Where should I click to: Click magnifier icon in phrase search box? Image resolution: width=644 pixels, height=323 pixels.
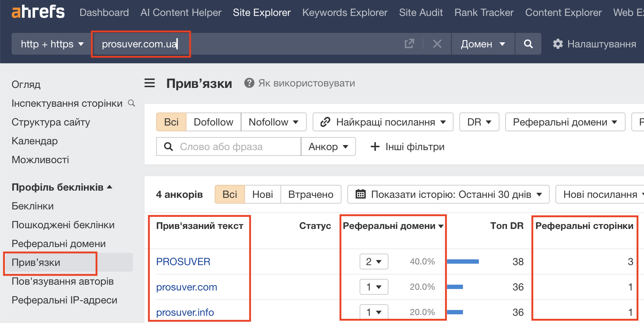168,146
